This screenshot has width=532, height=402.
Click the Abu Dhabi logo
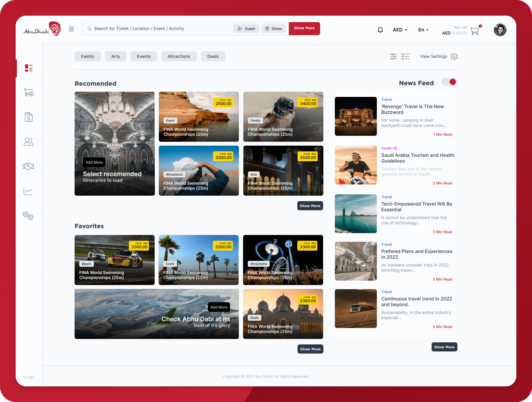[x=43, y=29]
